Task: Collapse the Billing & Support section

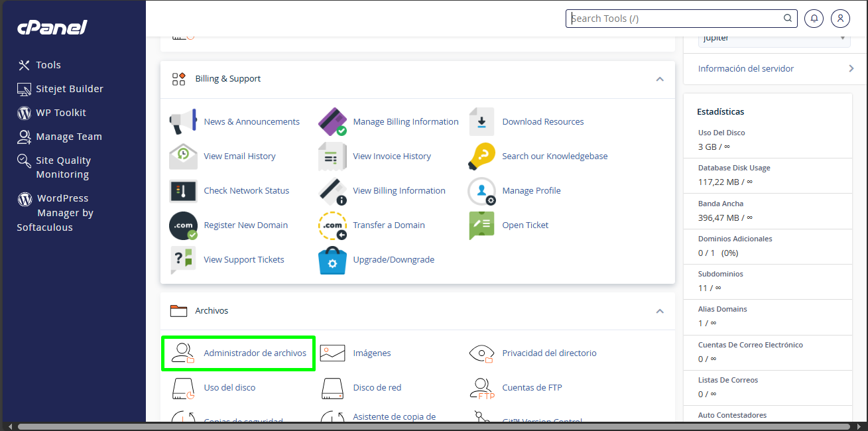Action: (660, 79)
